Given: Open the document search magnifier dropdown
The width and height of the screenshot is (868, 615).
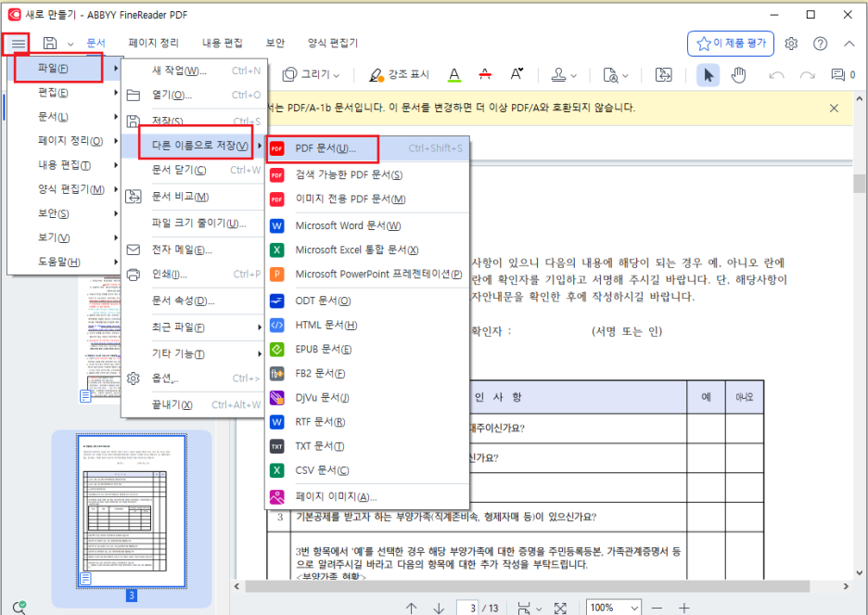Looking at the screenshot, I should coord(616,75).
